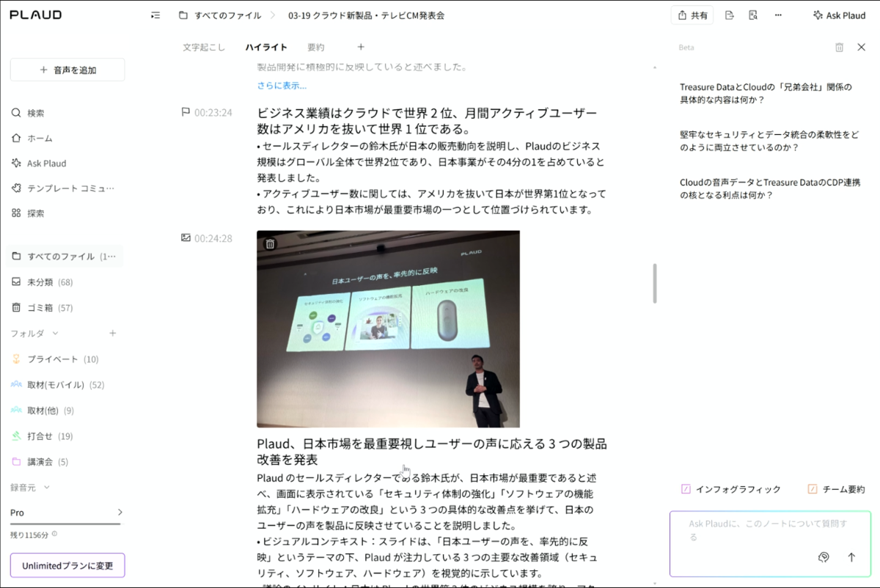880x588 pixels.
Task: Ask the suggested 「兄弟会社」関係 question
Action: click(766, 93)
